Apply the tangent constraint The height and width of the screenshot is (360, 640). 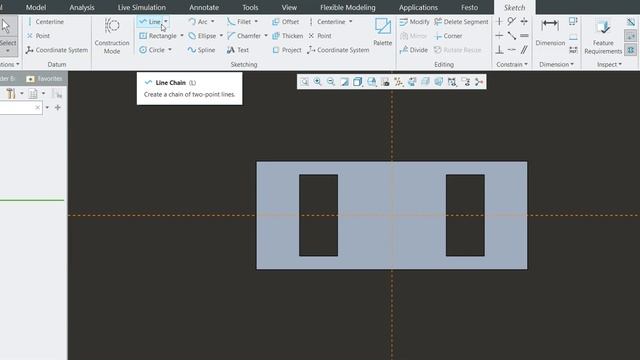pyautogui.click(x=511, y=22)
